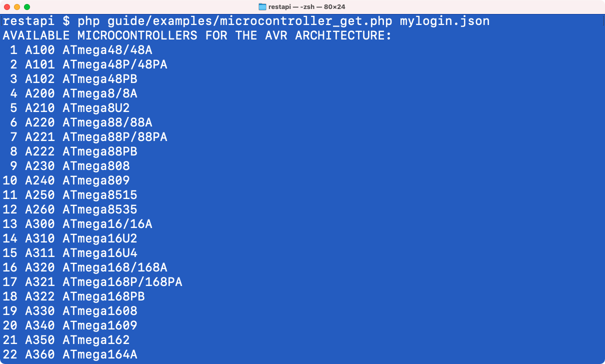Click the 'AVAILABLE MICROCONTROLLERS' header line
The height and width of the screenshot is (364, 605).
pos(196,36)
